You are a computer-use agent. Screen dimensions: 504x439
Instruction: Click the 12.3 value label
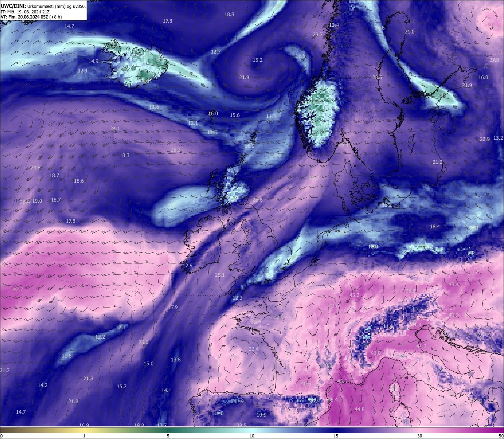pos(237,298)
